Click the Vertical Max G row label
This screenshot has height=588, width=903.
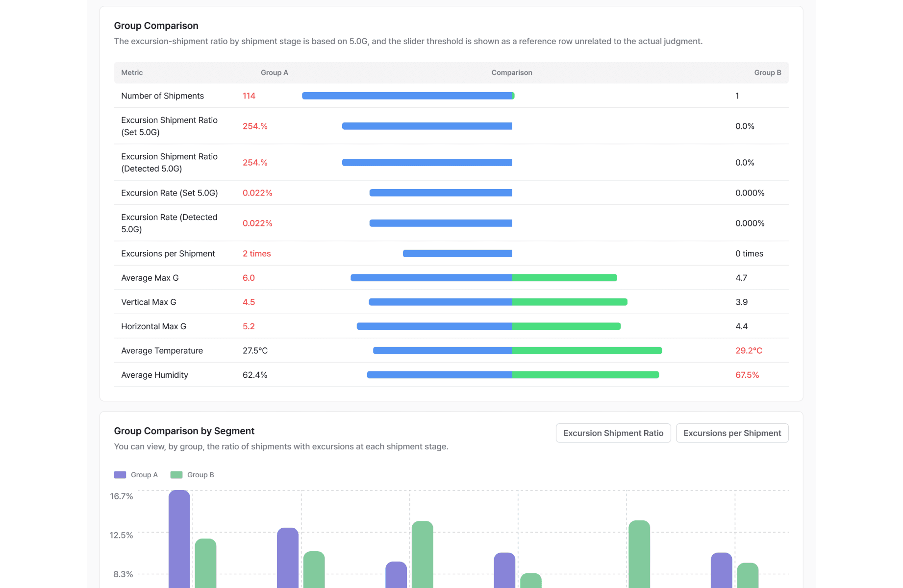[149, 302]
